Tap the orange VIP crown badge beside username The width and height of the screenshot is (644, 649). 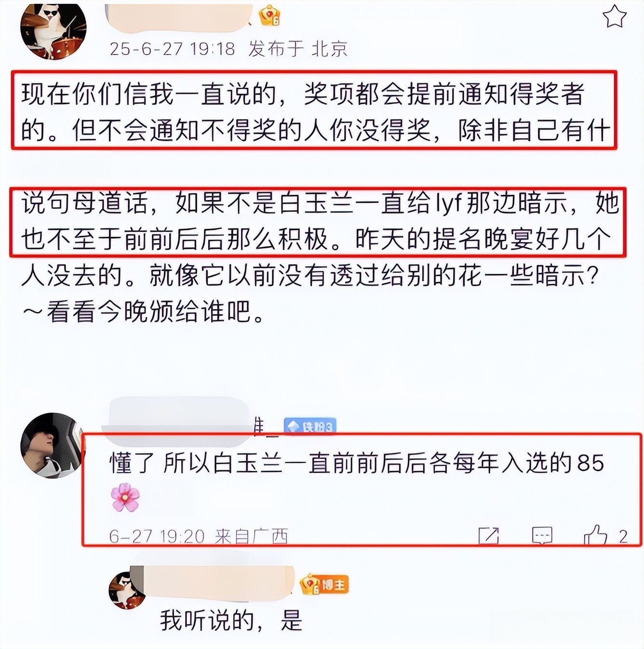coord(270,16)
